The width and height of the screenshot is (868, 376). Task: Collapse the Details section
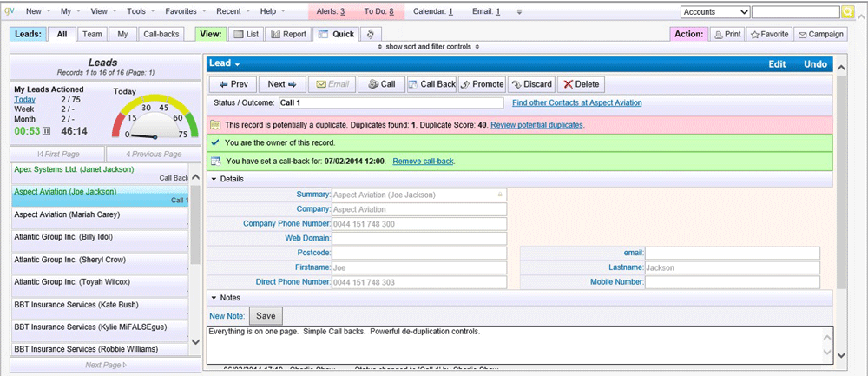(214, 179)
